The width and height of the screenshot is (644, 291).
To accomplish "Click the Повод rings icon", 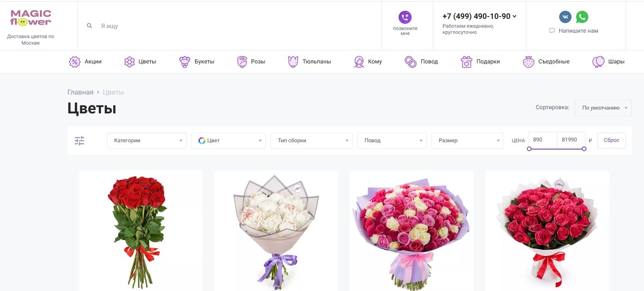I will (x=411, y=62).
